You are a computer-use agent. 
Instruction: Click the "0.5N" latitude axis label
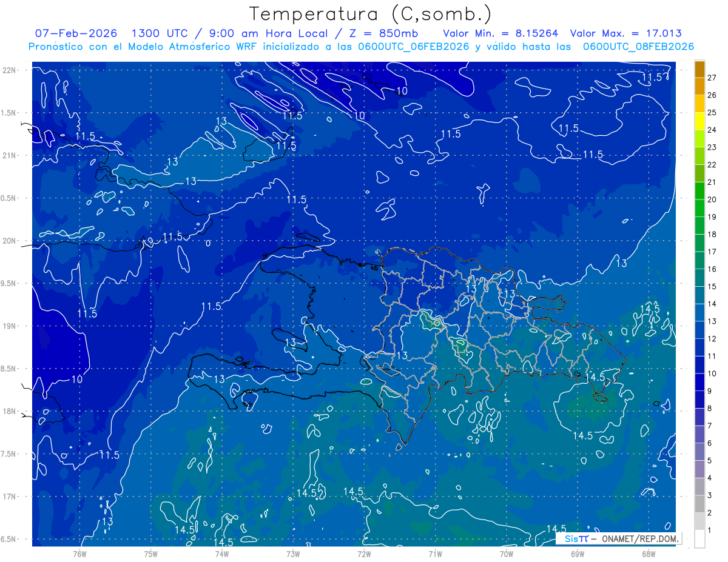click(9, 198)
